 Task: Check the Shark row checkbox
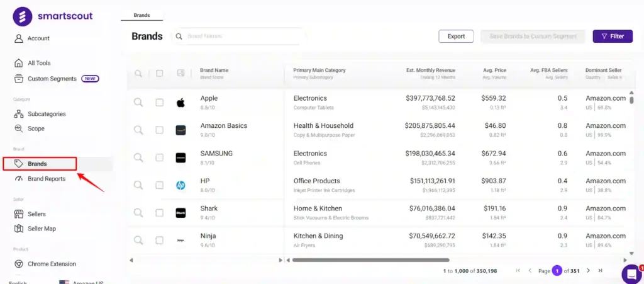(159, 213)
